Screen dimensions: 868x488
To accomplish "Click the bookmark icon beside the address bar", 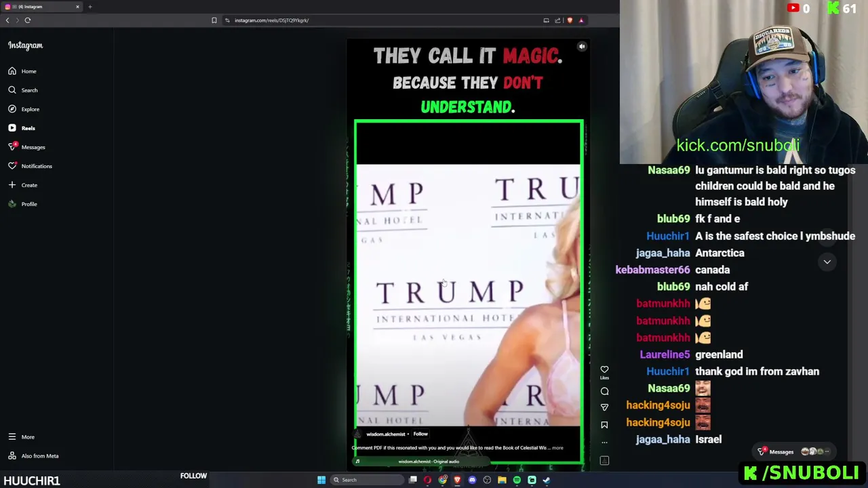I will tap(214, 20).
